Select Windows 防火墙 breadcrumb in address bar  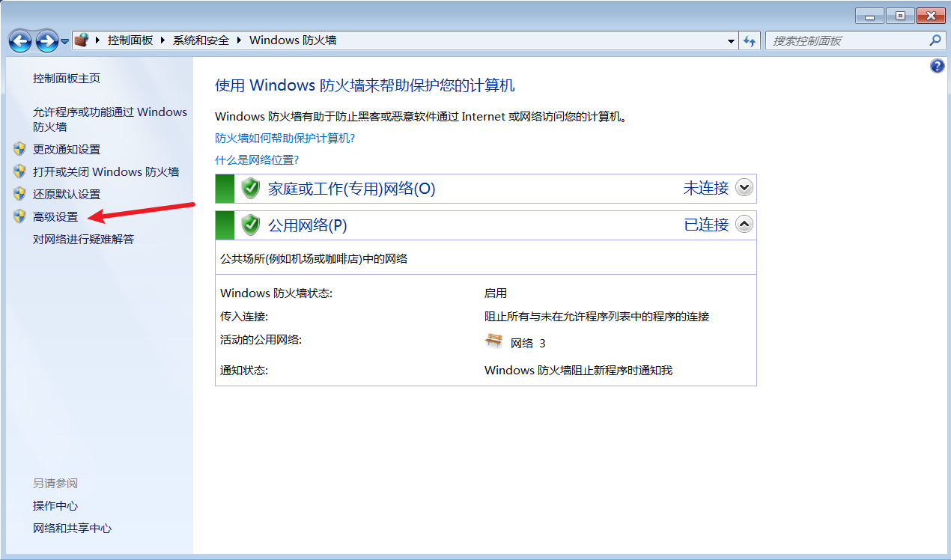[x=293, y=40]
